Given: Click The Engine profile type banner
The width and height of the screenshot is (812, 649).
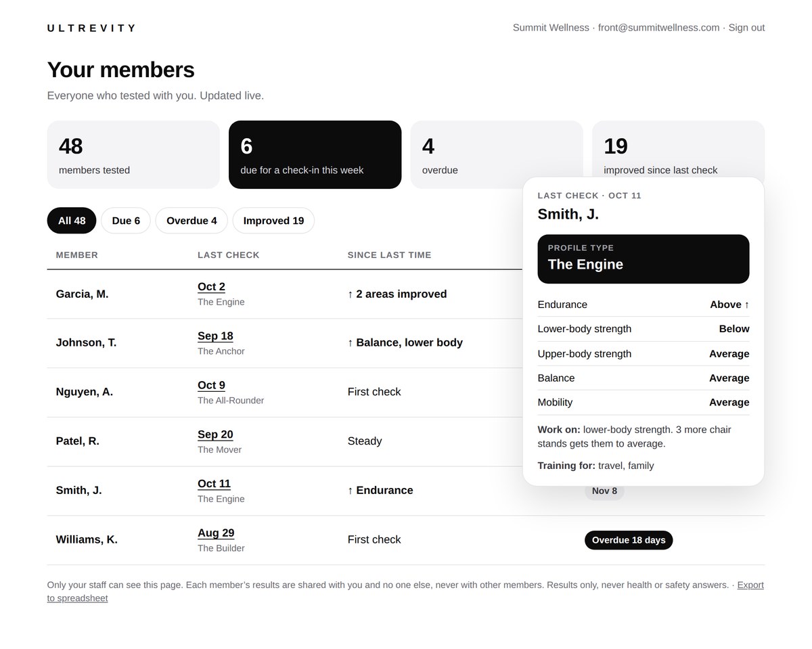Looking at the screenshot, I should 644,259.
